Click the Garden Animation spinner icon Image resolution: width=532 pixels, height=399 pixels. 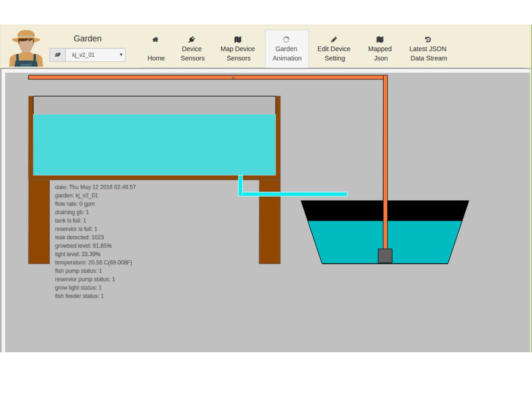click(286, 39)
